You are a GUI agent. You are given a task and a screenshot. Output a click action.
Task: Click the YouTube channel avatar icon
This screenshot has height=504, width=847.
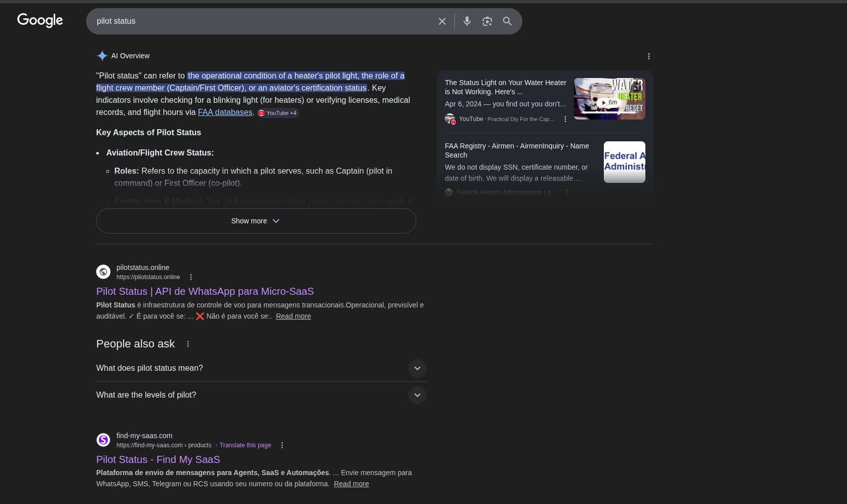[450, 119]
